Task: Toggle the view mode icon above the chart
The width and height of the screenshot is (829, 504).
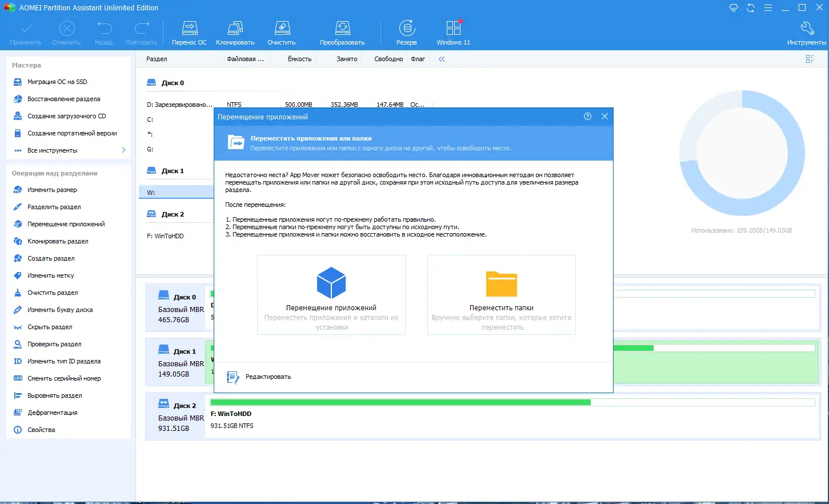Action: pyautogui.click(x=810, y=59)
